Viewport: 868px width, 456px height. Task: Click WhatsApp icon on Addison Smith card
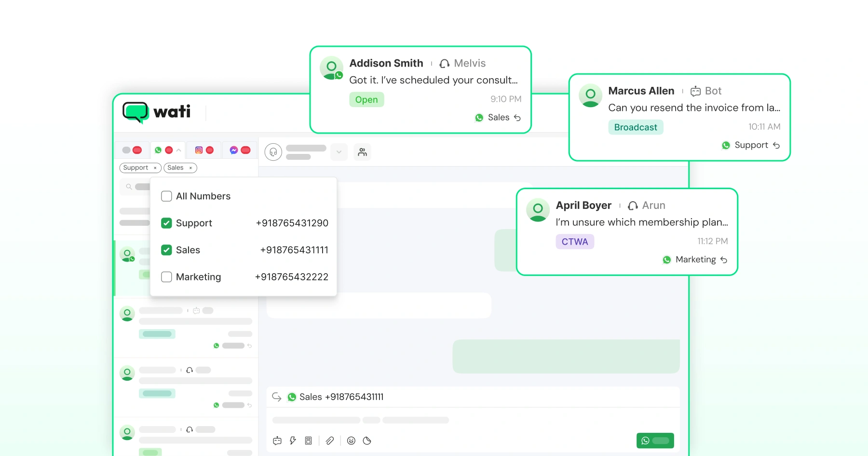[x=479, y=118]
